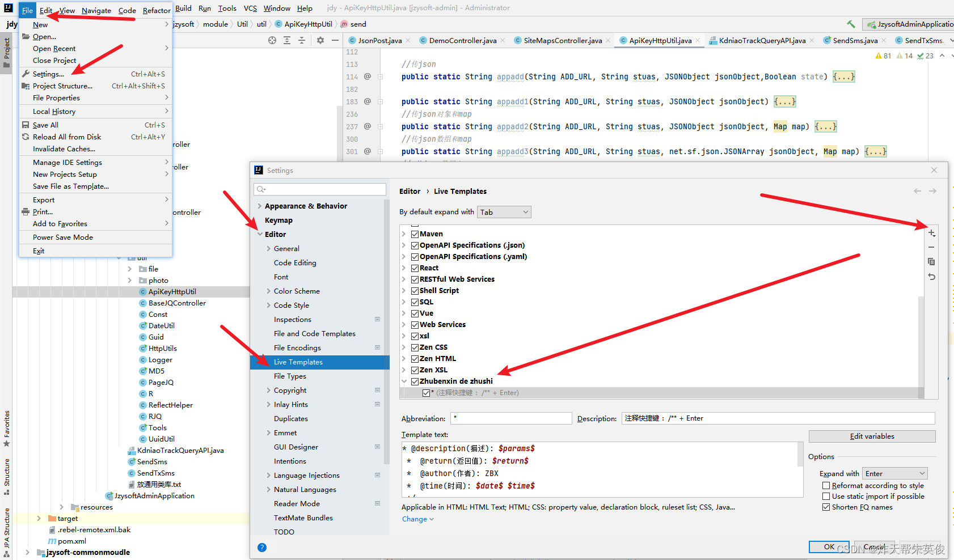
Task: Click the override gutter icon on line 183
Action: tap(367, 101)
